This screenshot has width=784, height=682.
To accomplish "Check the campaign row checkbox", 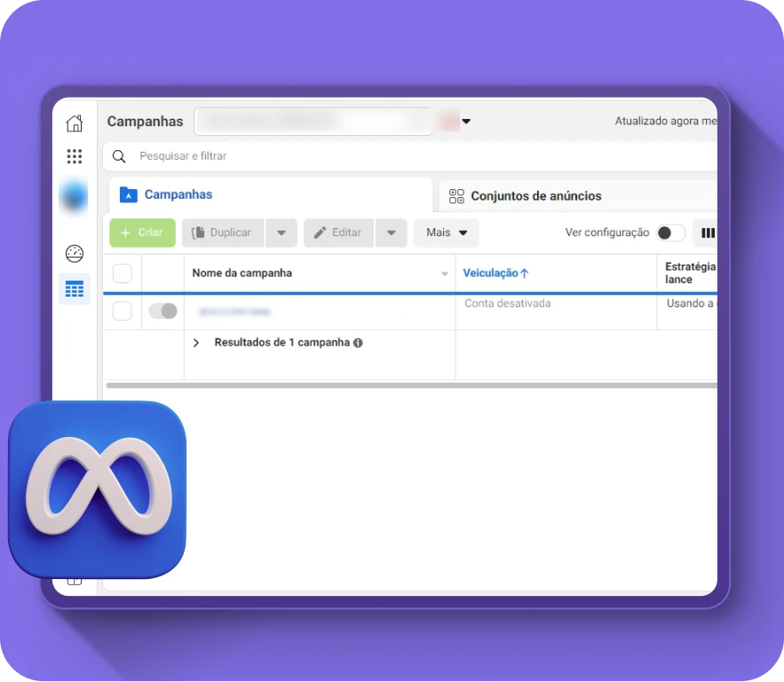I will 122,311.
